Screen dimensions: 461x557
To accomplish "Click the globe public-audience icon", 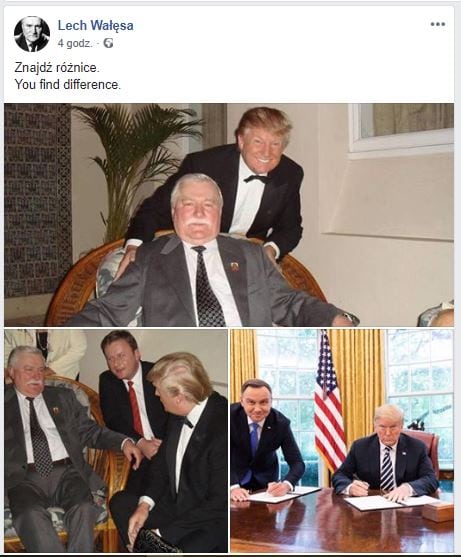I will coord(108,43).
